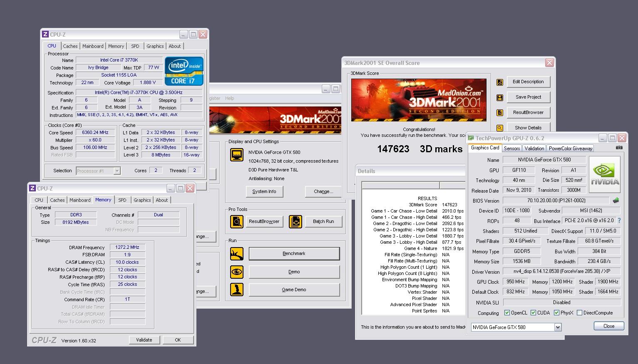Click the GPU-Z screenshot camera icon

619,148
